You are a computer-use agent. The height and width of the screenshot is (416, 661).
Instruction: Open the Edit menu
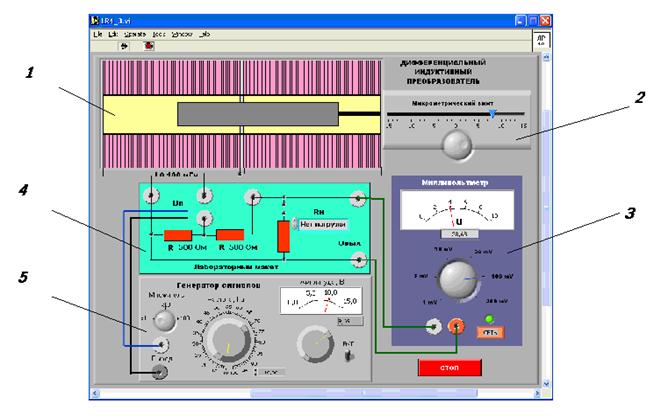tap(113, 34)
